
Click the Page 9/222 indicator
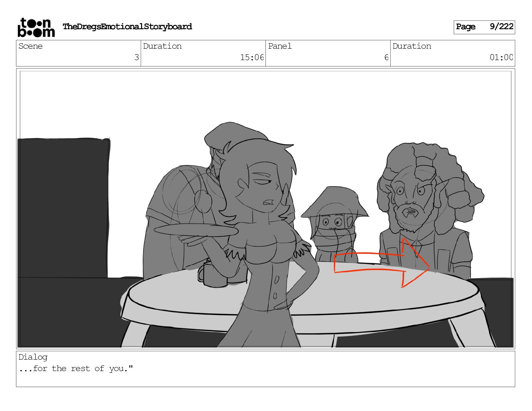point(484,27)
